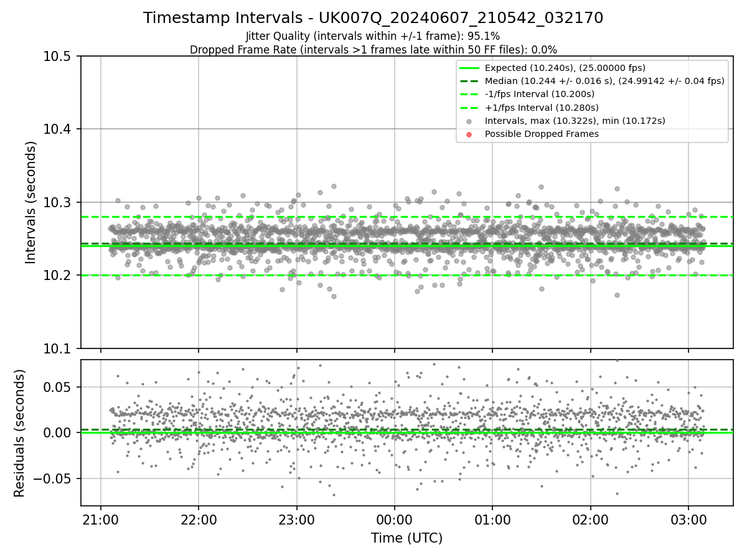Select the 'Dropped Frame Rate' 0.0% subtitle line

point(373,50)
